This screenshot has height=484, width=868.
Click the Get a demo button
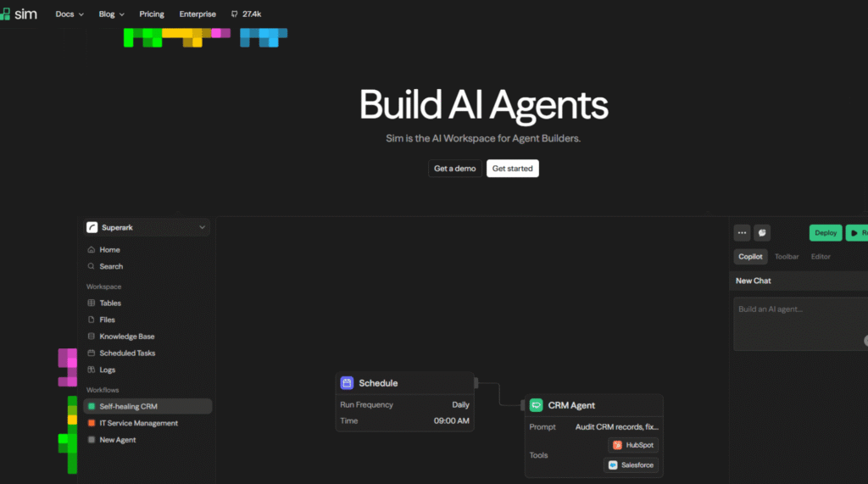tap(454, 169)
